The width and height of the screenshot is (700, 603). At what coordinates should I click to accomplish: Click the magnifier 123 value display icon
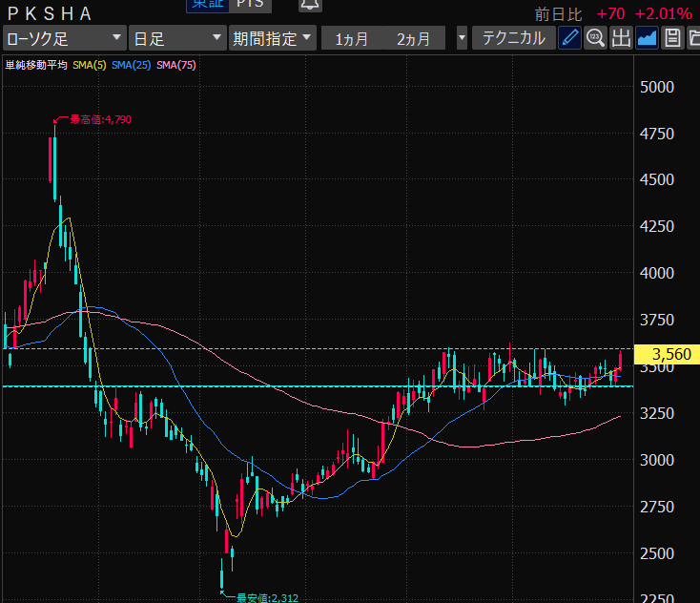(595, 38)
